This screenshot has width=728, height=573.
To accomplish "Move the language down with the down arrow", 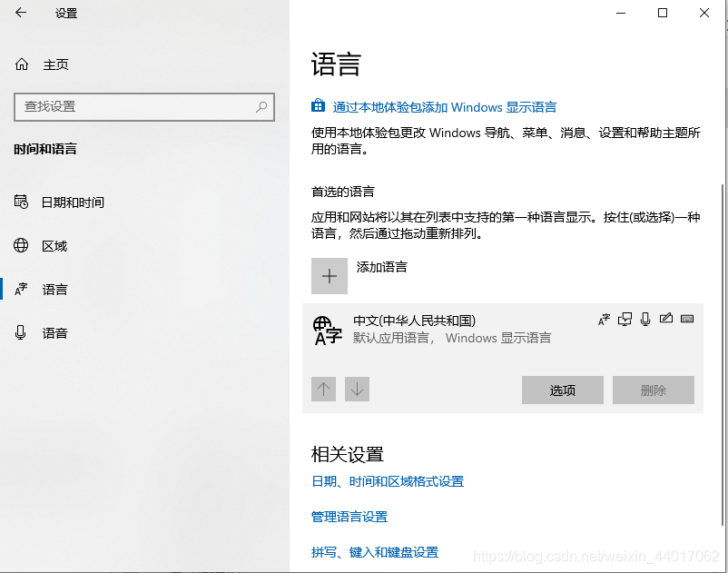I will click(357, 389).
